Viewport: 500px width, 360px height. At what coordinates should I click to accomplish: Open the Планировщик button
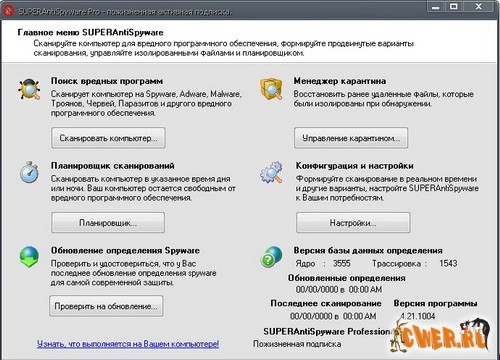coord(108,223)
